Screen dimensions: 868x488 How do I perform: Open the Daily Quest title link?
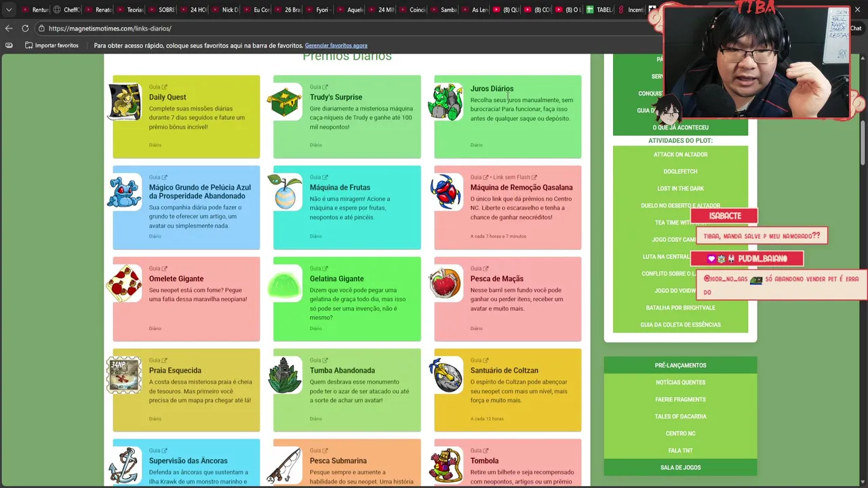click(167, 97)
